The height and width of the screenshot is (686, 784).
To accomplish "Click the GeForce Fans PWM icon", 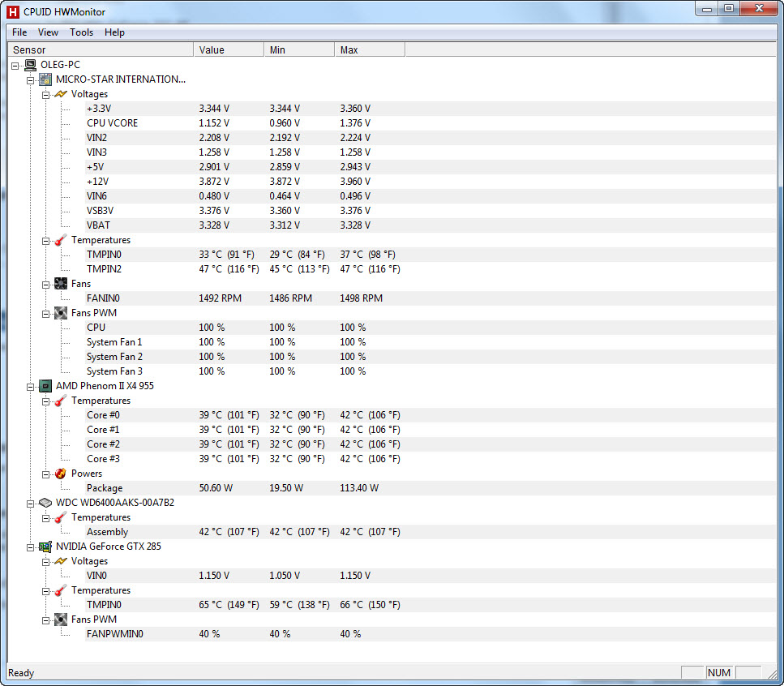I will (x=61, y=620).
